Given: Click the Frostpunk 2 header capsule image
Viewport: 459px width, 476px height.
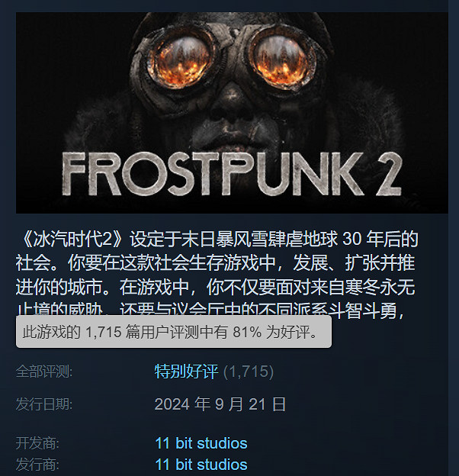Looking at the screenshot, I should click(x=232, y=113).
